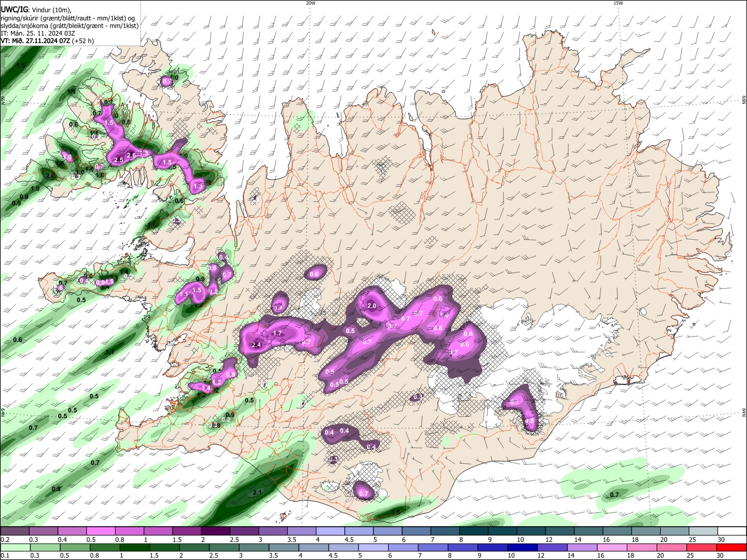Select the line 'IT: Mán. 25. 11. 2024 03Z'

(x=38, y=33)
